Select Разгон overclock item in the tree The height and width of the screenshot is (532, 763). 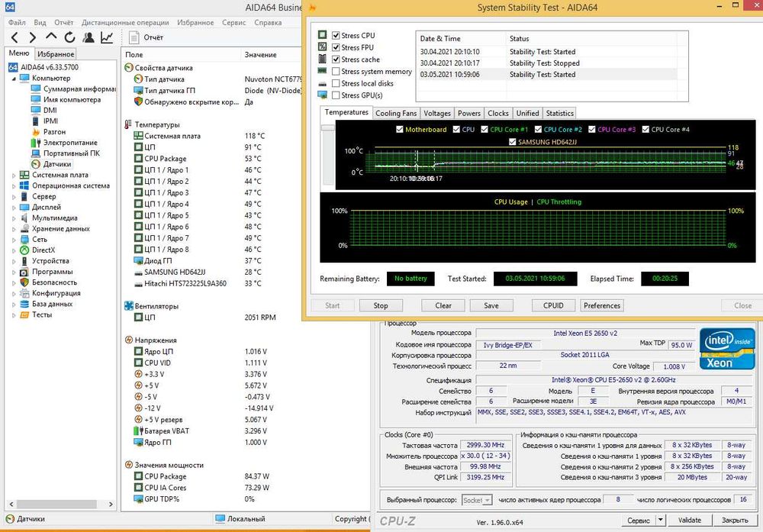53,132
